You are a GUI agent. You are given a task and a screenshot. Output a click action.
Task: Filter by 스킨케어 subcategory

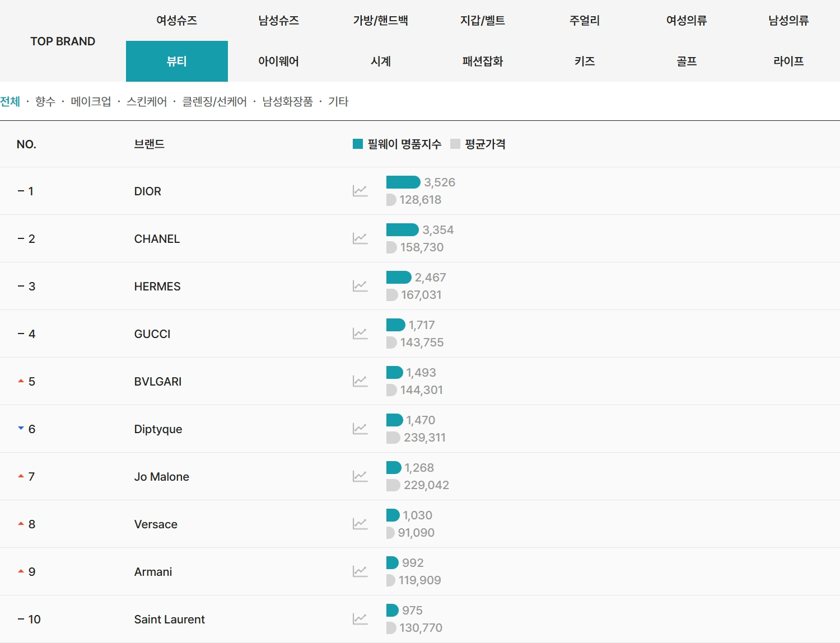(147, 101)
